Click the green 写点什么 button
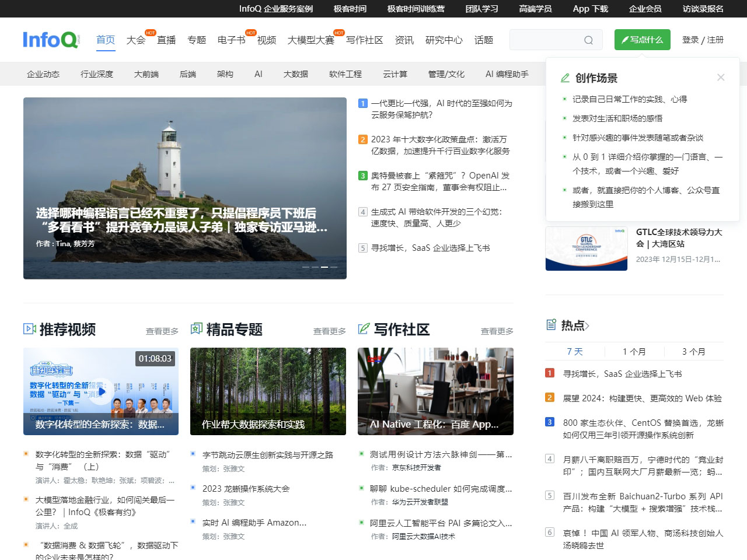 642,40
